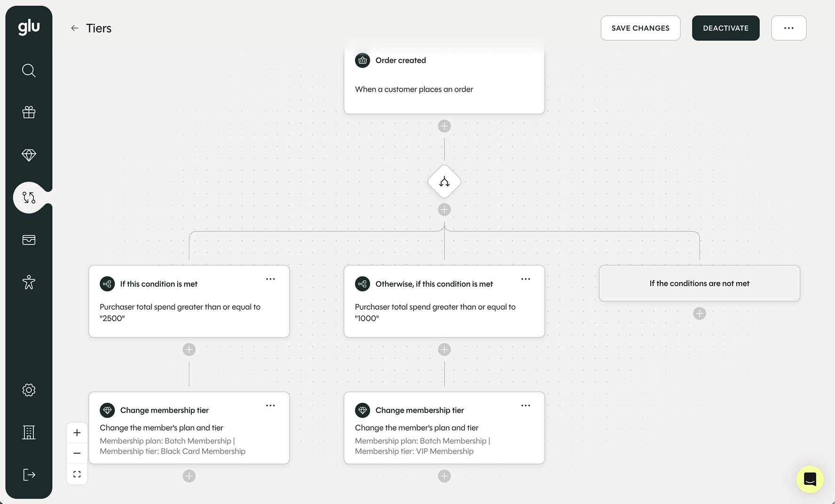The image size is (835, 504).
Task: Select the active flows icon in sidebar
Action: click(29, 197)
